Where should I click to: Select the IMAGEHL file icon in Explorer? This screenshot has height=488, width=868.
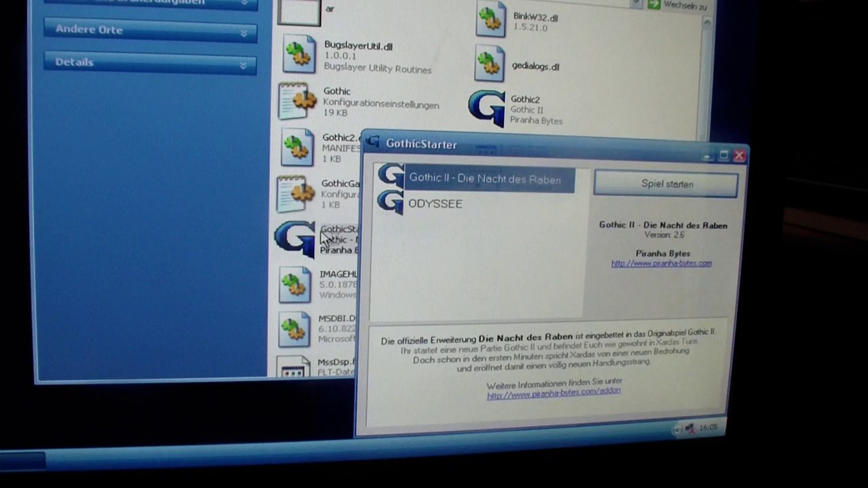click(x=295, y=285)
